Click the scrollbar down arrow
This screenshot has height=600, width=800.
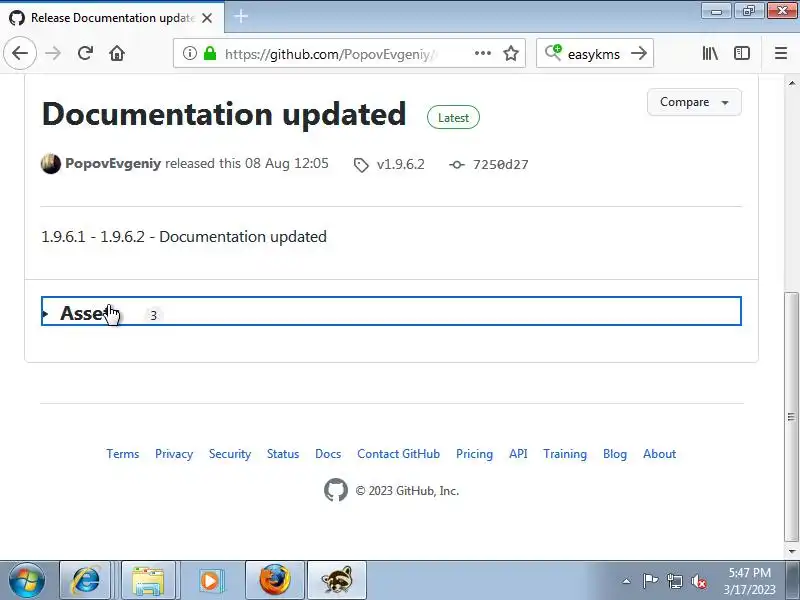tap(791, 551)
